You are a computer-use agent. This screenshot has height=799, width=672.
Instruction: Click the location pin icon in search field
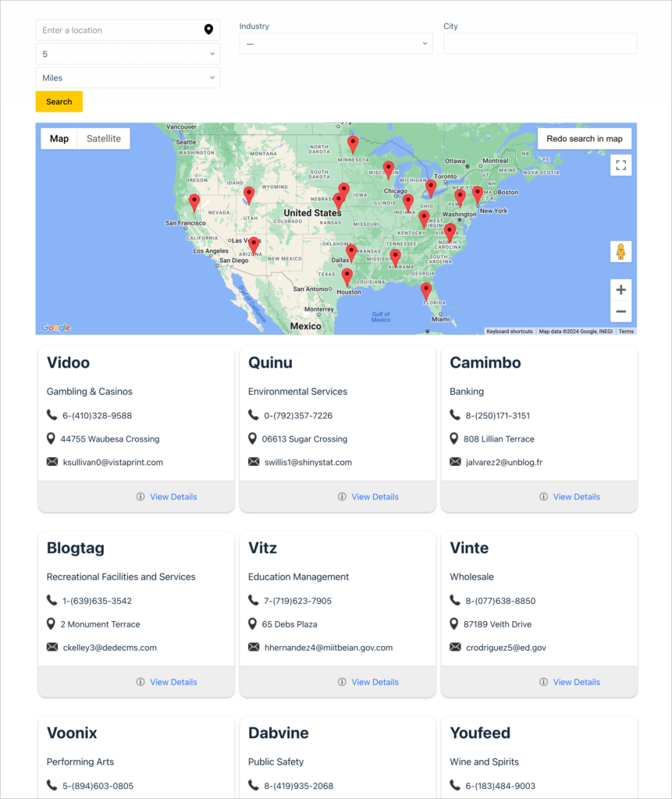pyautogui.click(x=208, y=30)
